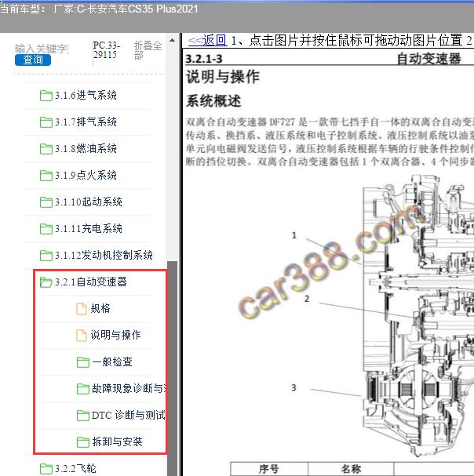Screen dimensions: 474x476
Task: Click the callout number 1 on diagram
Action: coord(294,235)
